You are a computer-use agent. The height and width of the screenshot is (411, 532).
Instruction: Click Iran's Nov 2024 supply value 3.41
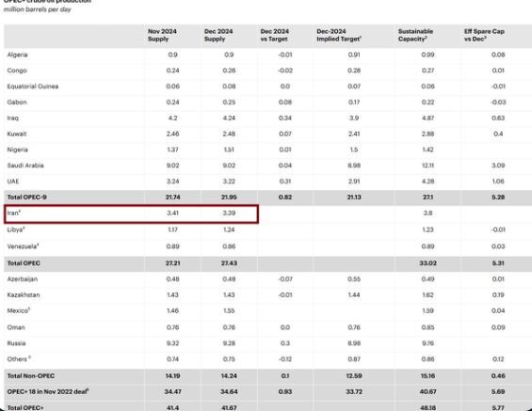172,213
